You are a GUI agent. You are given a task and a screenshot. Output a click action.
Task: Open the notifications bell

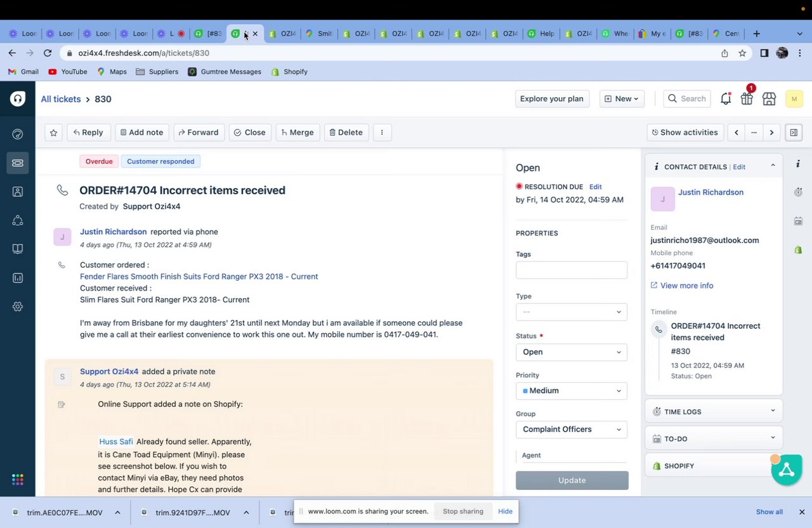pyautogui.click(x=726, y=98)
